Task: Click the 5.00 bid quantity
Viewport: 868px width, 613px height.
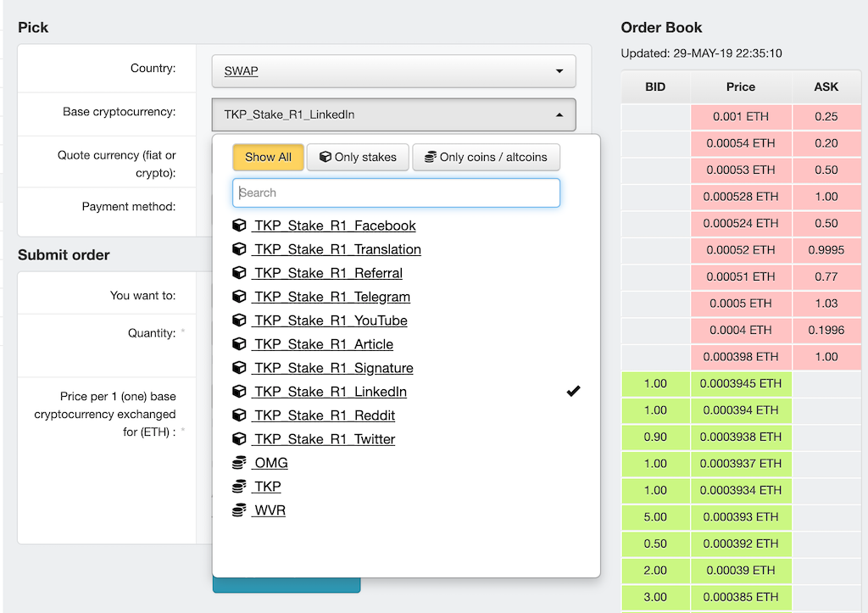Action: (x=655, y=517)
